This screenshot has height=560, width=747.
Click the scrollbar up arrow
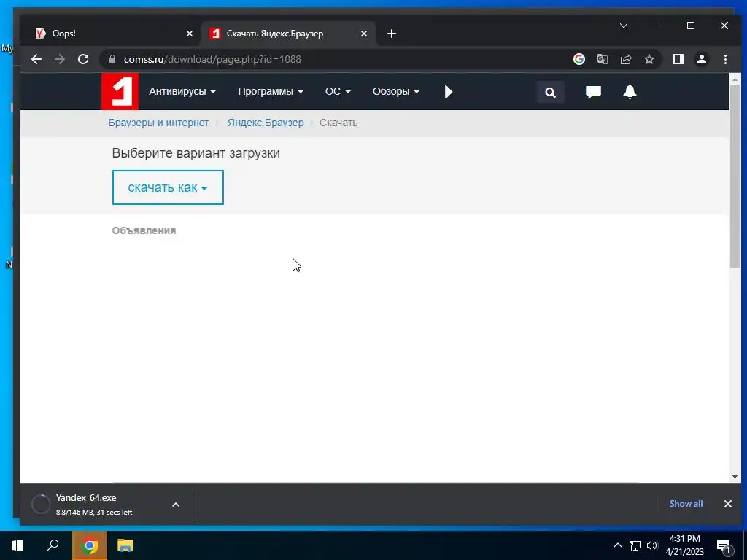735,79
